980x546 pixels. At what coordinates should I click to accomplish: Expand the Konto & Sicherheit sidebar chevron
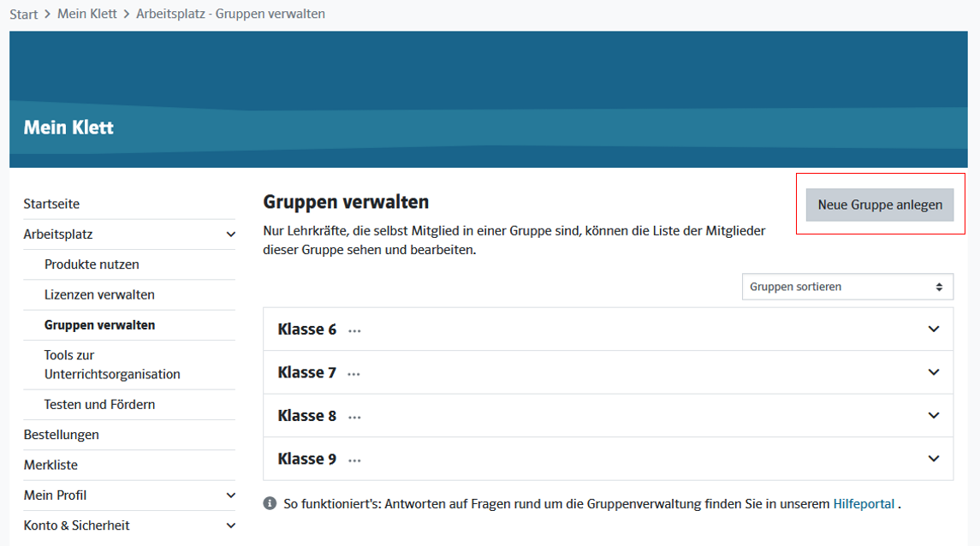point(230,526)
